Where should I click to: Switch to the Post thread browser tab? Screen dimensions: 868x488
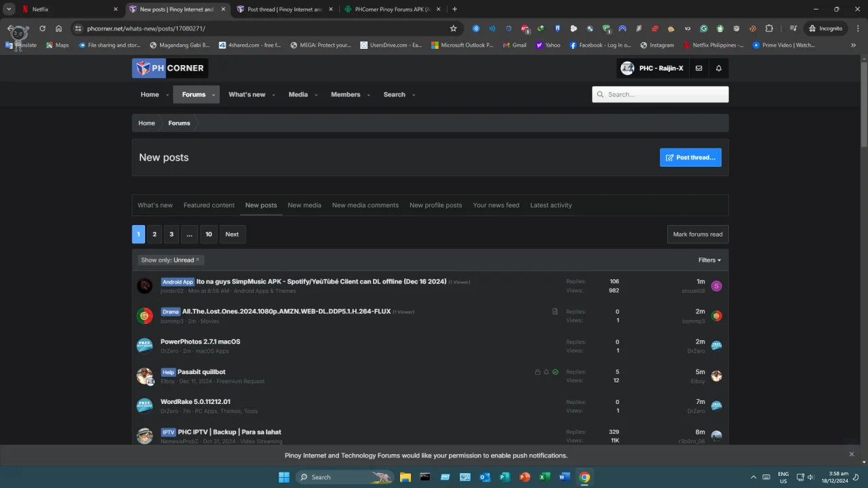click(x=284, y=9)
